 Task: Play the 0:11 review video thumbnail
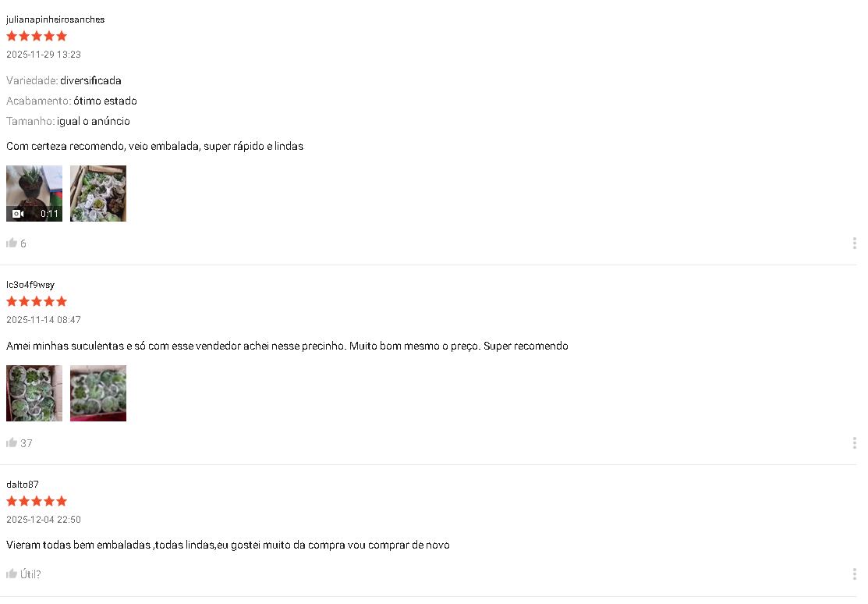coord(34,193)
